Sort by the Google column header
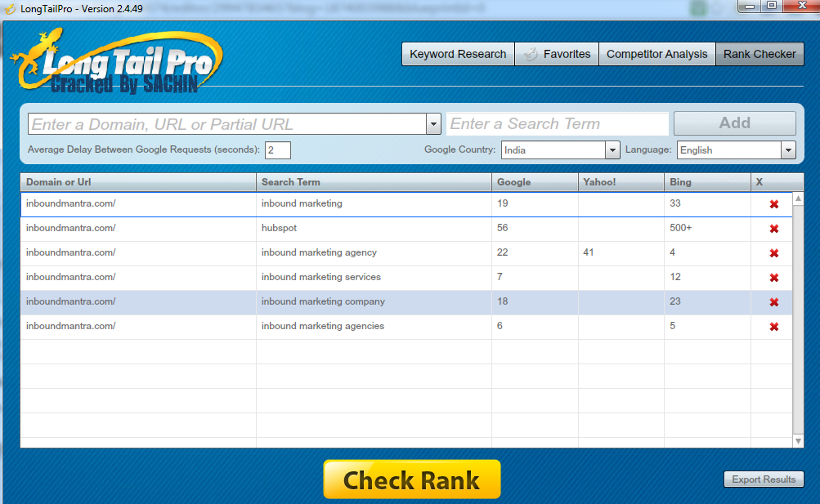The width and height of the screenshot is (820, 504). 535,182
